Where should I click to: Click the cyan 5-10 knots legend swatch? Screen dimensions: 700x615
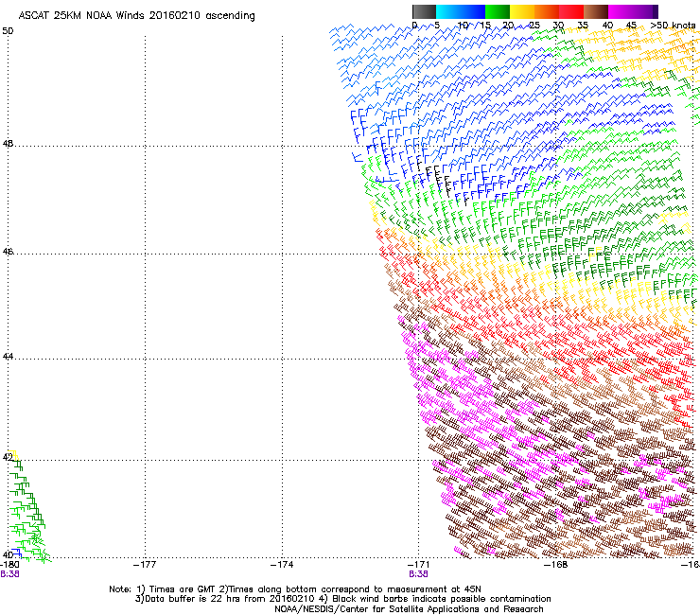[x=448, y=11]
